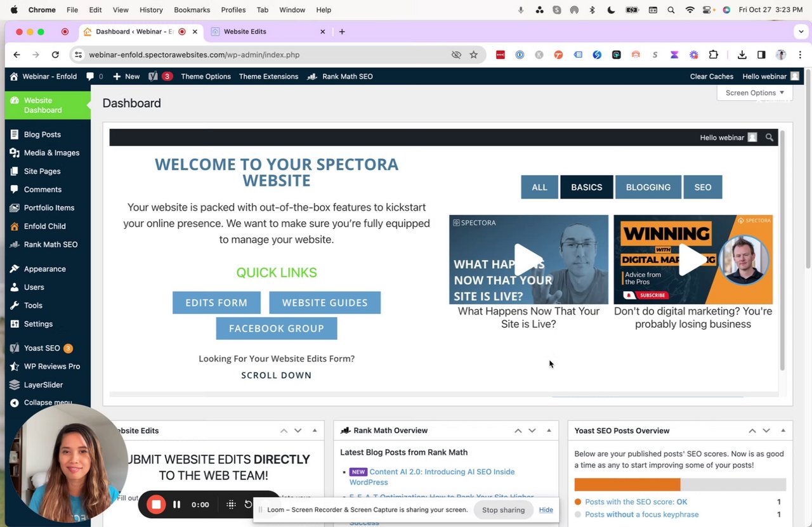Click the 1Password extension icon

(x=520, y=55)
